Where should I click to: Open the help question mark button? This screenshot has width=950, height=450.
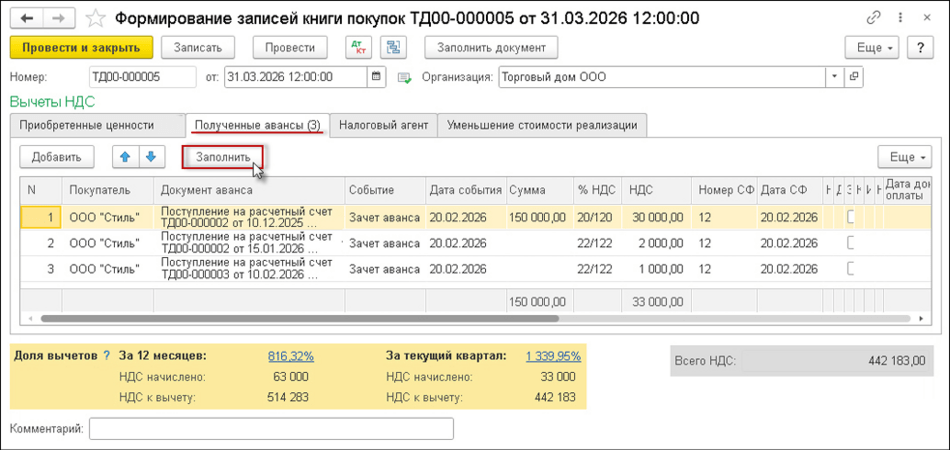point(920,47)
